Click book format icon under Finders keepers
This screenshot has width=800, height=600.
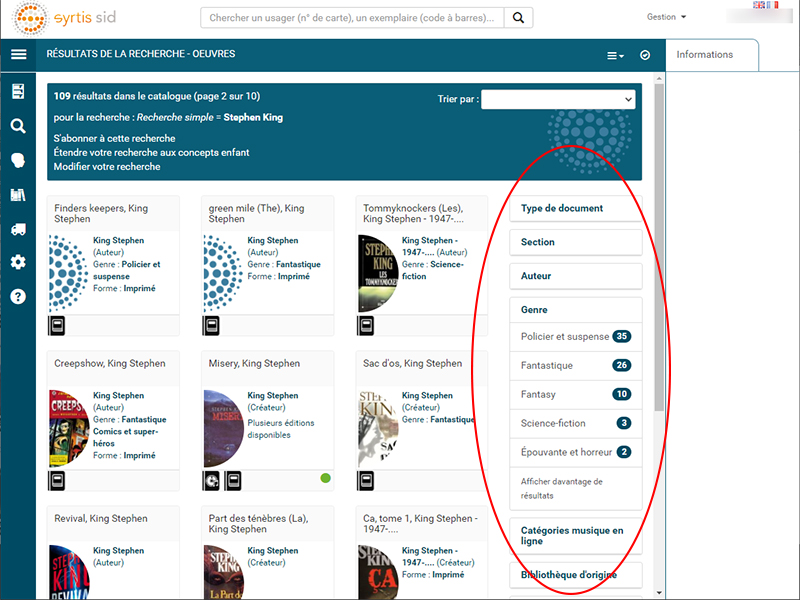[57, 326]
